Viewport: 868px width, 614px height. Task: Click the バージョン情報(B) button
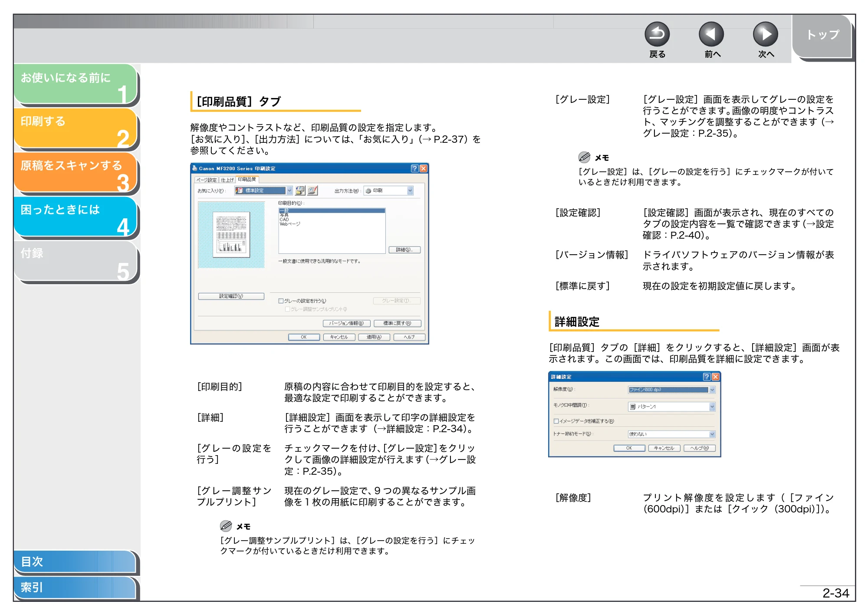346,323
